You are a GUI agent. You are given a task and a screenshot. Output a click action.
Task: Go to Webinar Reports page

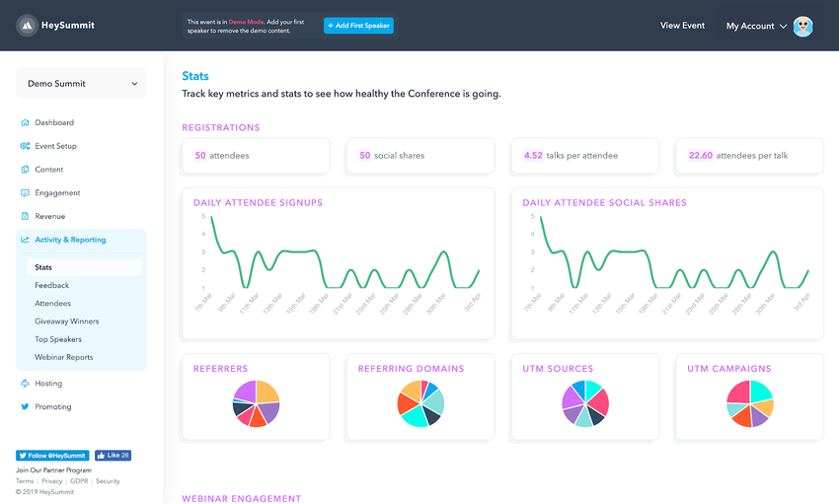[x=64, y=357]
